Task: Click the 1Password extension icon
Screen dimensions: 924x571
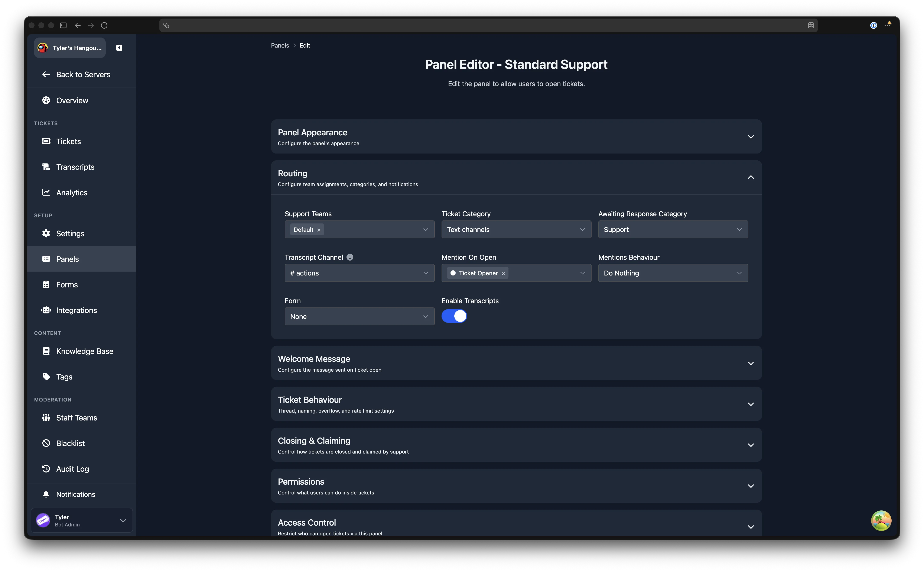Action: [873, 25]
